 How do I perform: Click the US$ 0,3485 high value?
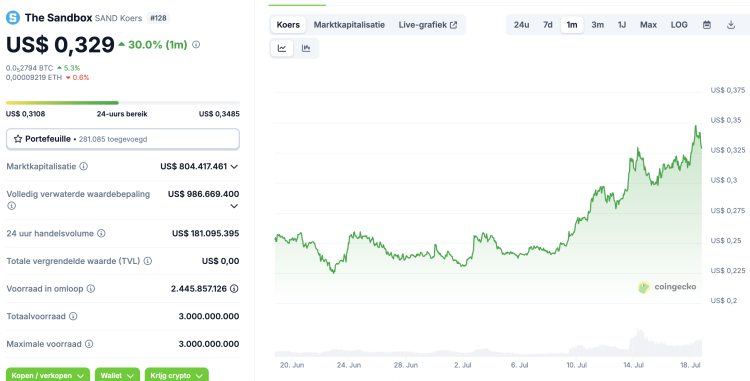220,114
